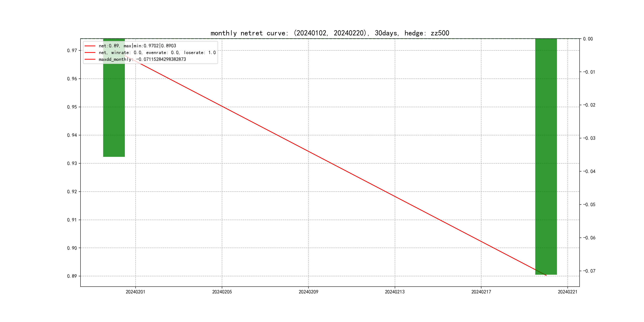Click the winrate legend entry text
This screenshot has width=644, height=322.
(157, 52)
